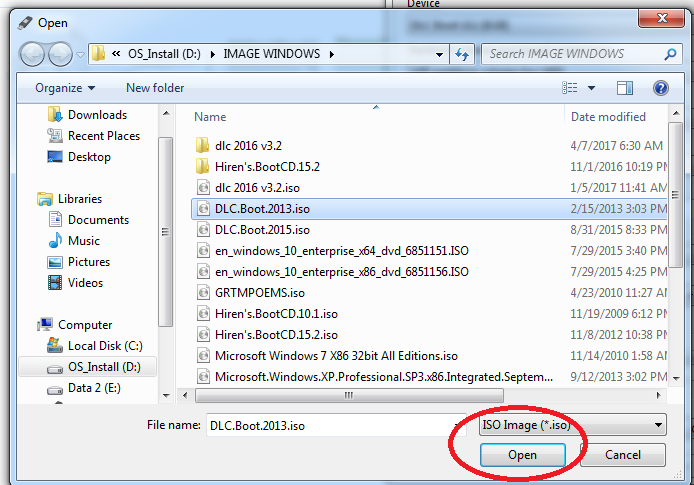Click file list vertical scroll down arrow
This screenshot has height=485, width=694.
pyautogui.click(x=676, y=378)
